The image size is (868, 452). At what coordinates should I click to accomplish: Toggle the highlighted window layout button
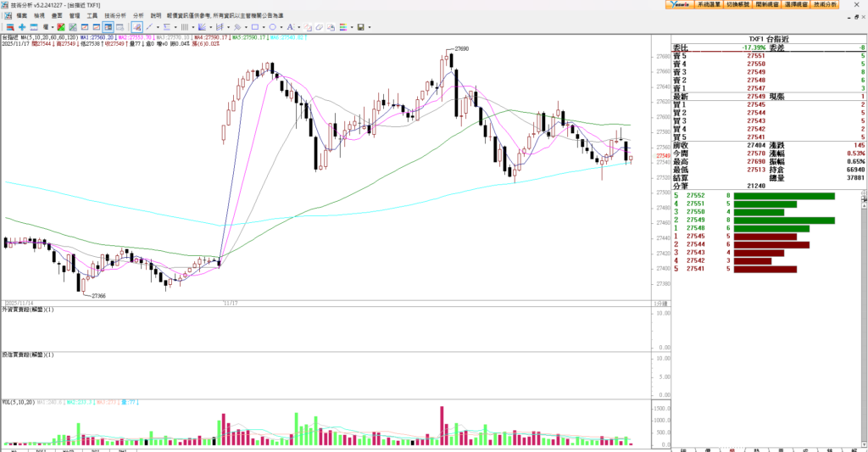(x=108, y=27)
